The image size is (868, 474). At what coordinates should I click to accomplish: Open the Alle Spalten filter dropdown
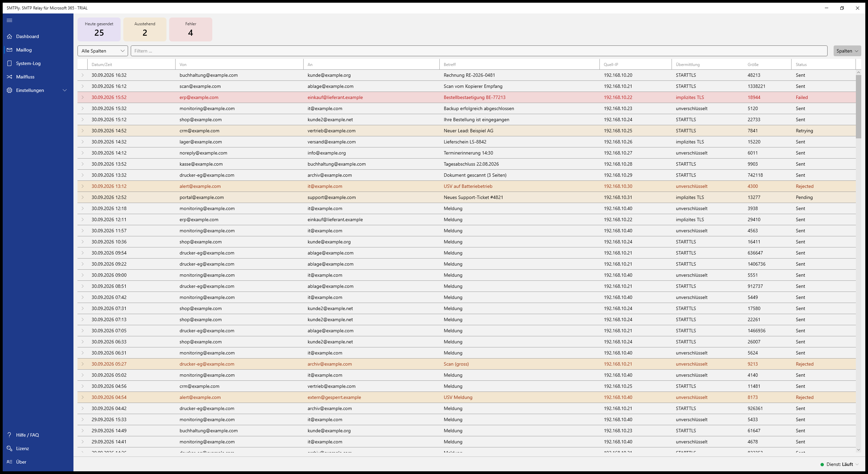click(x=103, y=51)
